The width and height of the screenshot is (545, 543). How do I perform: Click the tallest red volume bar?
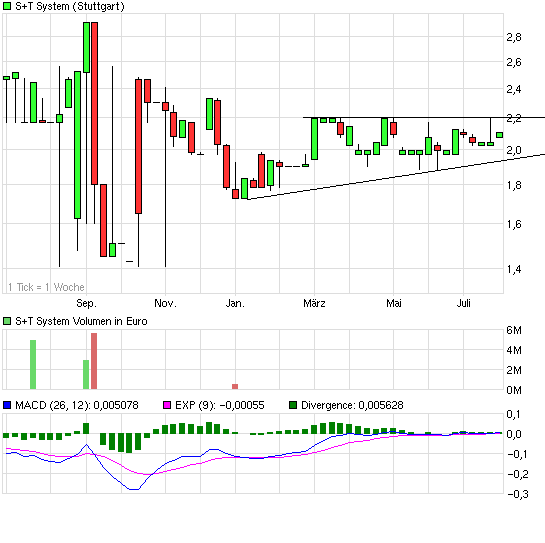coord(94,361)
